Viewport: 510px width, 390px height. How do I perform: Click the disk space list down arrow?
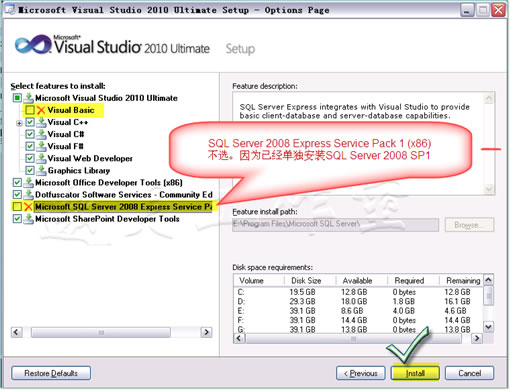(x=488, y=327)
